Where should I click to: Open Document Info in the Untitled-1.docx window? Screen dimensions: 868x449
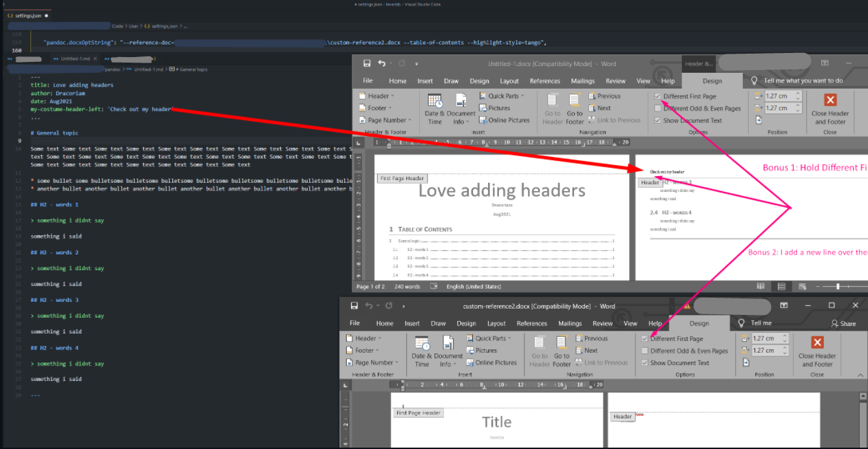click(x=461, y=109)
